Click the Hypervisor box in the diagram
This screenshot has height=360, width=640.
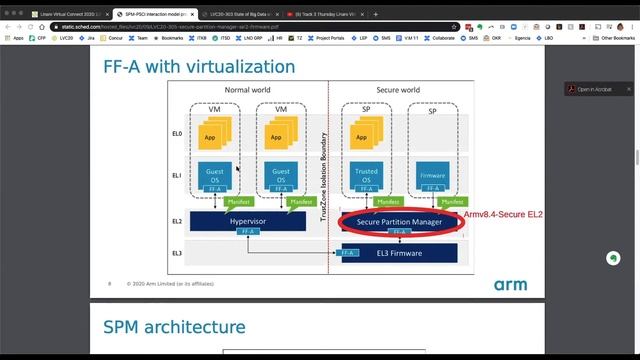(248, 221)
